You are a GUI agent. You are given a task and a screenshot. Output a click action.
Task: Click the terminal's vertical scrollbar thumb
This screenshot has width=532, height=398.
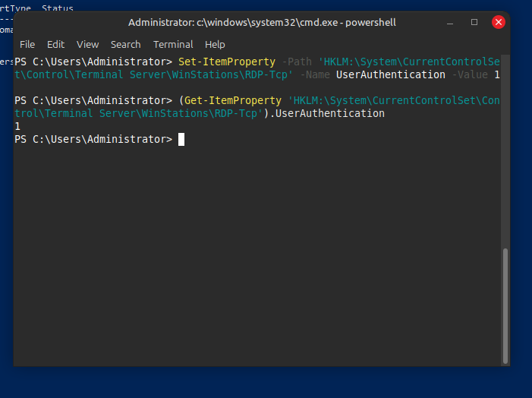505,302
